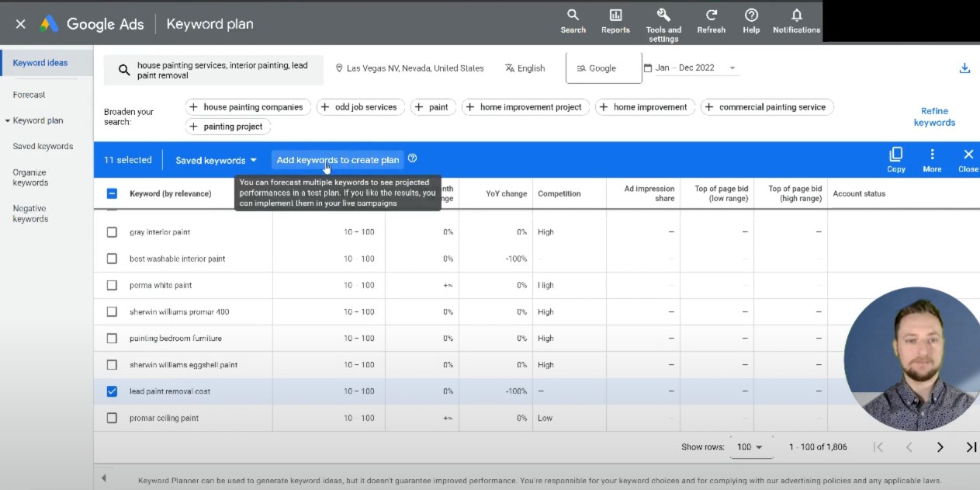
Task: Sort by Ad impression share column header
Action: tap(649, 193)
